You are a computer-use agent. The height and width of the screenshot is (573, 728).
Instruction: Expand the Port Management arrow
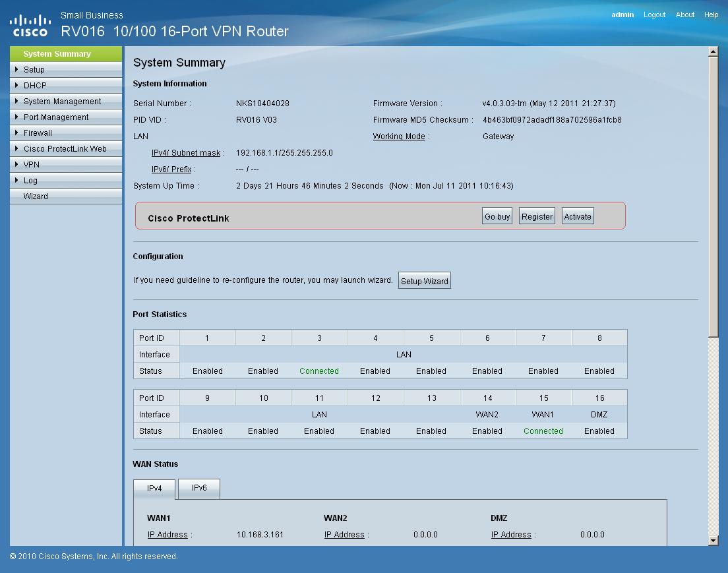[x=16, y=117]
